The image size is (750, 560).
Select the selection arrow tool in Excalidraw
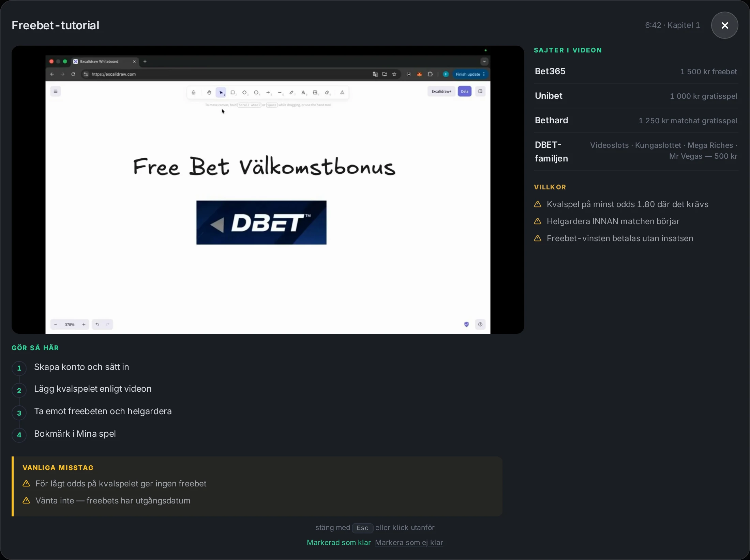(x=221, y=92)
